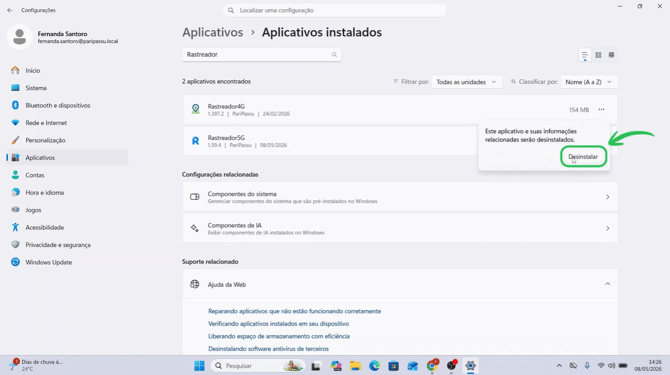The image size is (670, 375).
Task: Click the search magnifier in the Rastreador field
Action: pyautogui.click(x=334, y=55)
